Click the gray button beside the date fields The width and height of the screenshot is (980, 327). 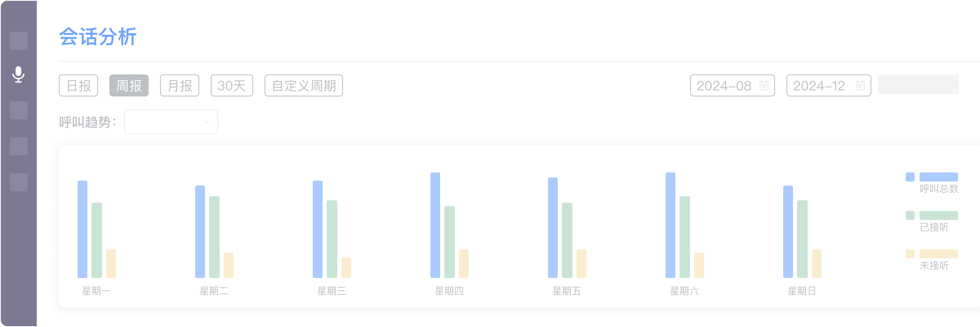coord(918,84)
